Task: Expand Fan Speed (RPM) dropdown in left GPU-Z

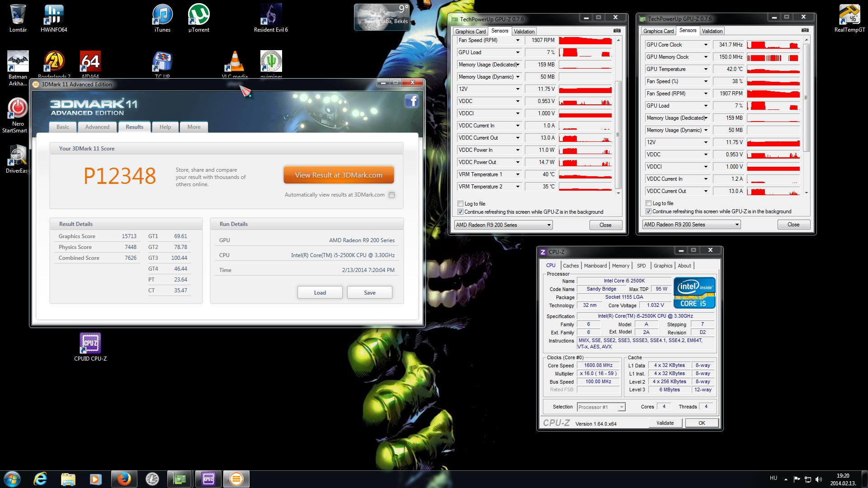Action: pos(518,40)
